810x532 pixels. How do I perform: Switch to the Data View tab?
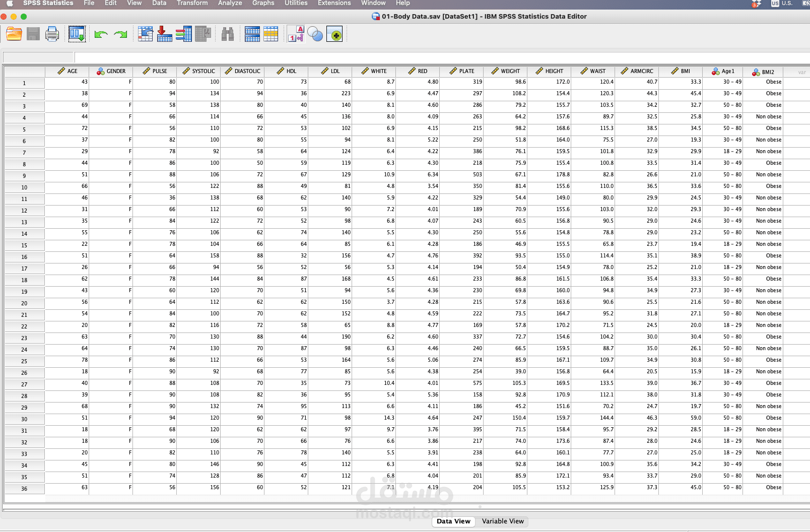click(454, 521)
